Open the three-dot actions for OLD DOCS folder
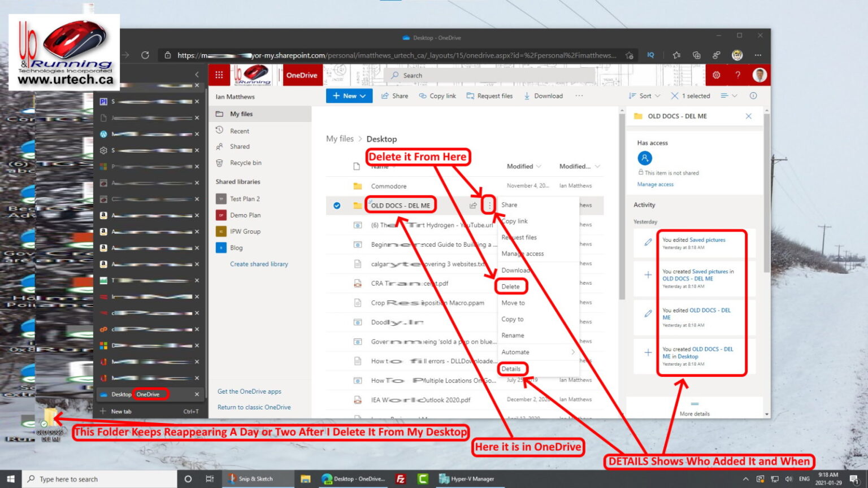This screenshot has height=488, width=868. [489, 206]
